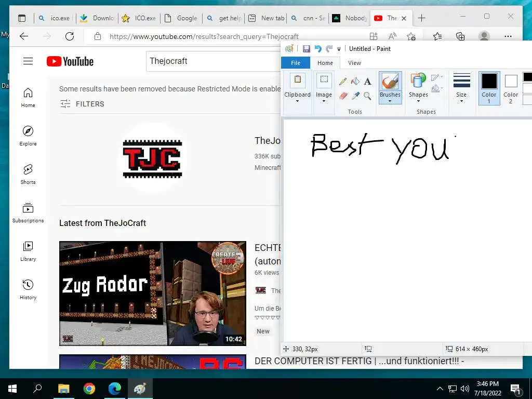Select the Color 2 white swatch
The width and height of the screenshot is (532, 399).
[x=511, y=82]
